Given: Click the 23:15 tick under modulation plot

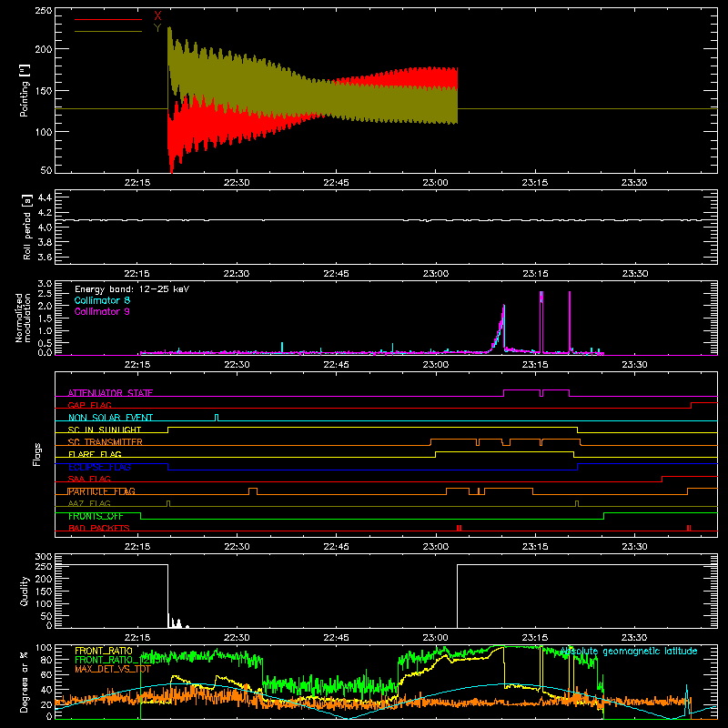Looking at the screenshot, I should tap(535, 365).
